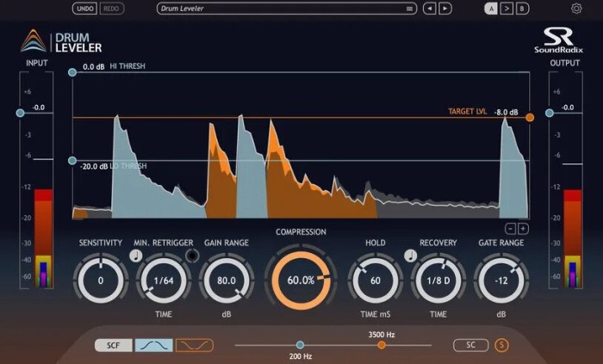The height and width of the screenshot is (364, 603).
Task: Click the Hold time knob
Action: [376, 281]
